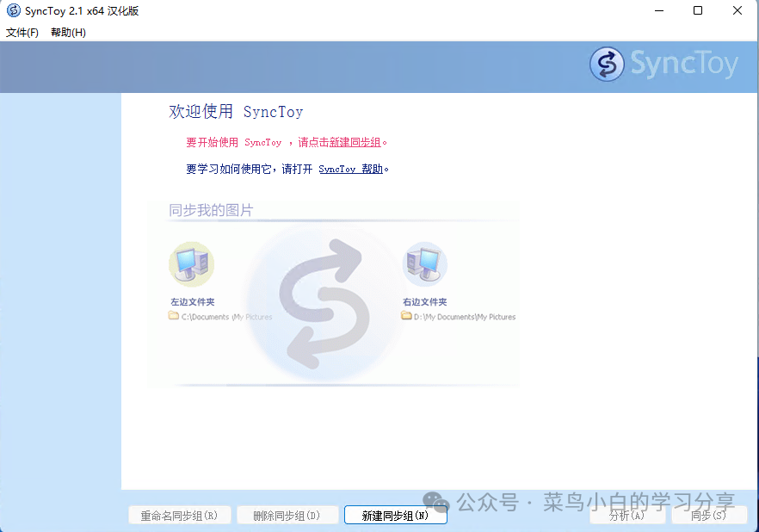Click the 右边文件夹 label
Viewport: 759px width, 532px height.
425,301
